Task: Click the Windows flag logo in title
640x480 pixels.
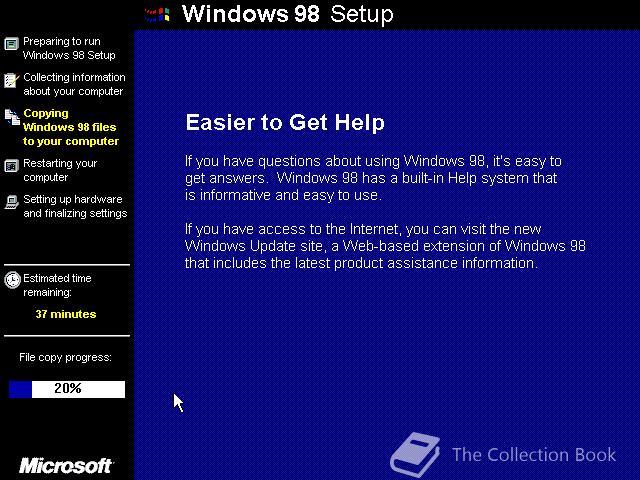Action: tap(157, 15)
